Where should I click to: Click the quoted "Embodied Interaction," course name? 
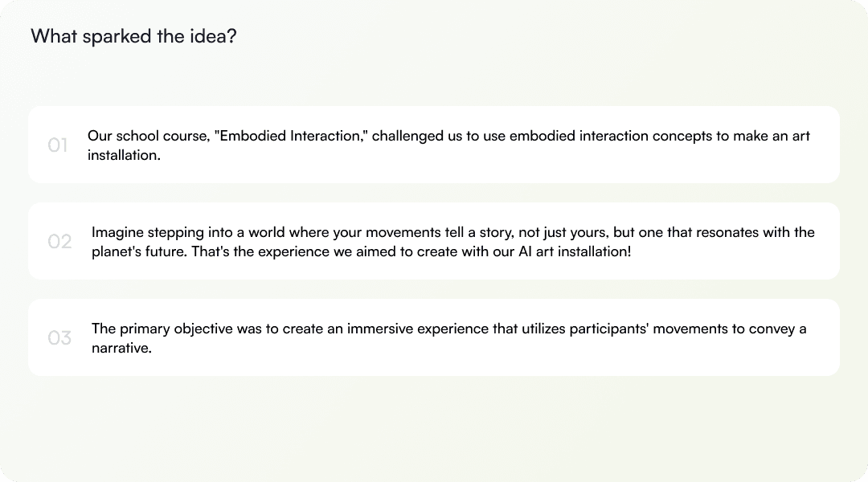pos(291,136)
